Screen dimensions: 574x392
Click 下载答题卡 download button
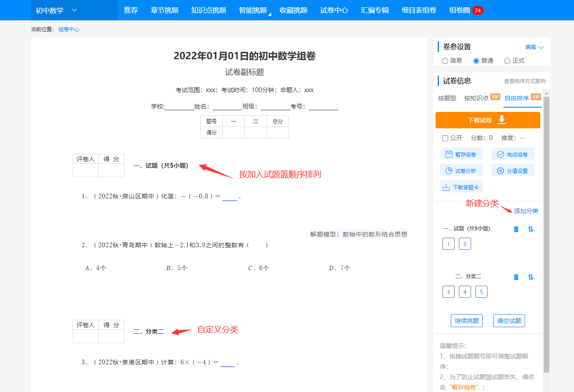coord(462,187)
